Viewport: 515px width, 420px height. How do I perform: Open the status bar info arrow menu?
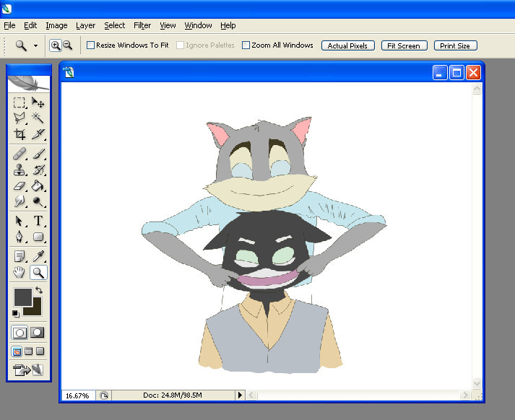[240, 395]
